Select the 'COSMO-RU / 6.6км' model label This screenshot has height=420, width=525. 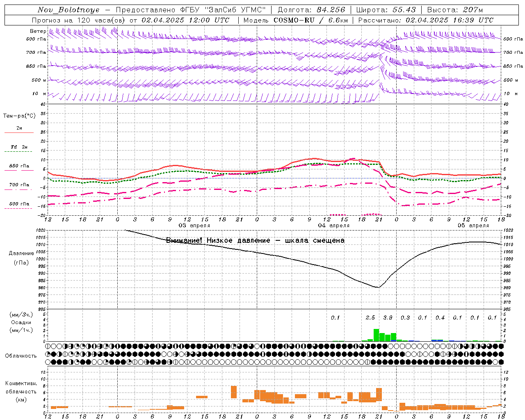pos(311,20)
